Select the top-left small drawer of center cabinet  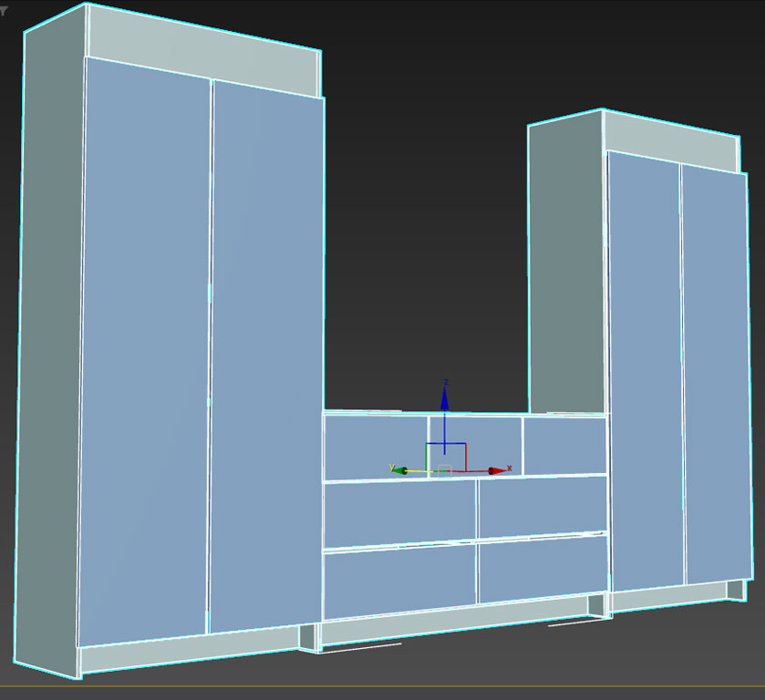[375, 447]
